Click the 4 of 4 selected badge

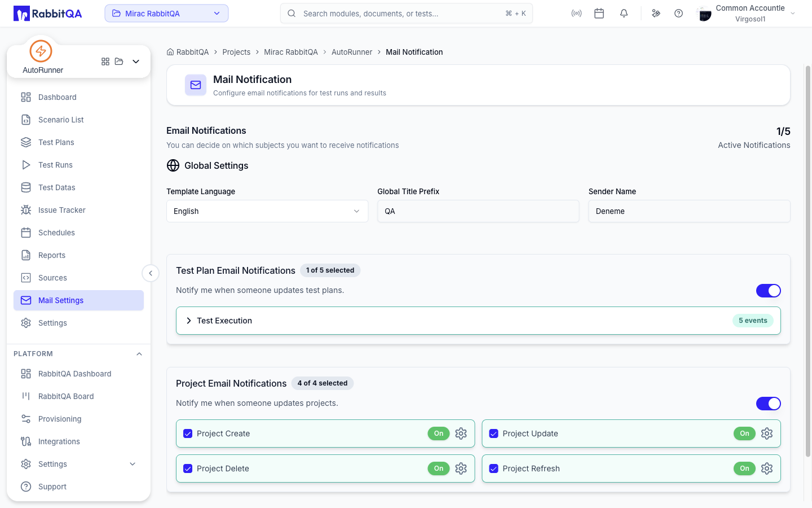pos(323,383)
